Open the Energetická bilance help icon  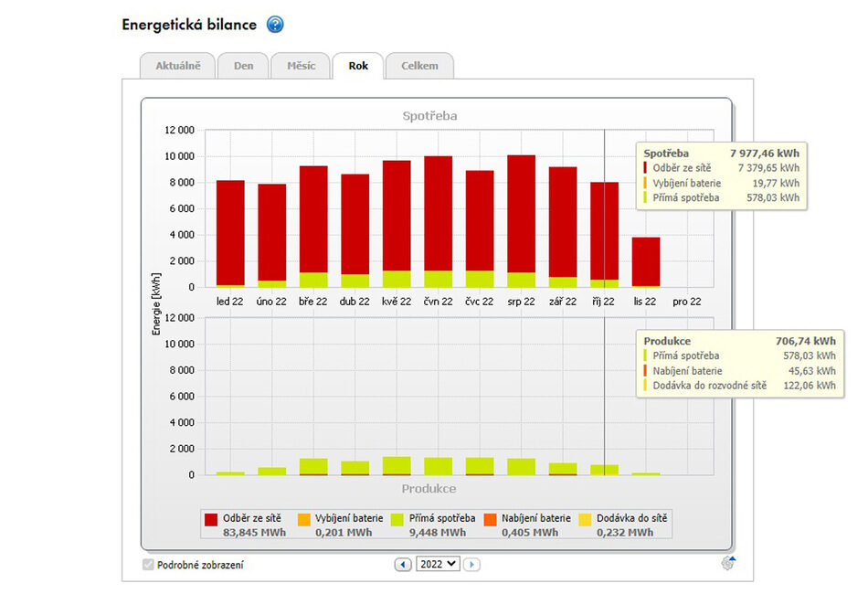(275, 25)
